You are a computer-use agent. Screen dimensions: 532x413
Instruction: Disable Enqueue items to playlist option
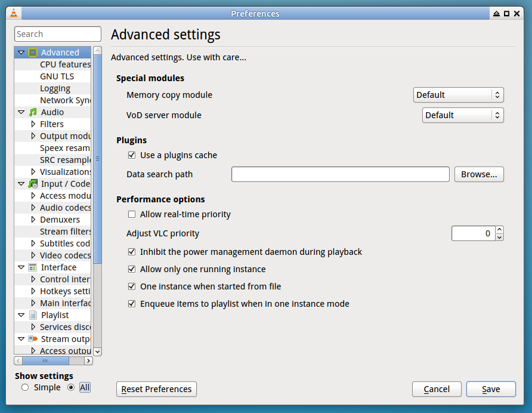(132, 304)
